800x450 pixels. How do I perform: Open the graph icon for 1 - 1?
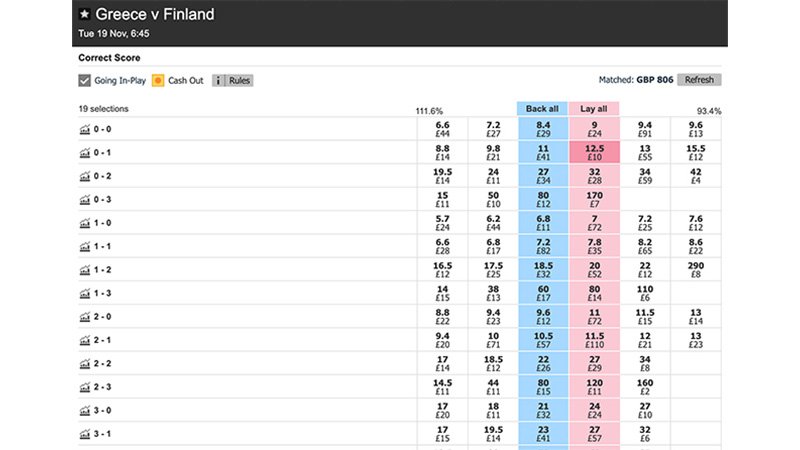85,247
